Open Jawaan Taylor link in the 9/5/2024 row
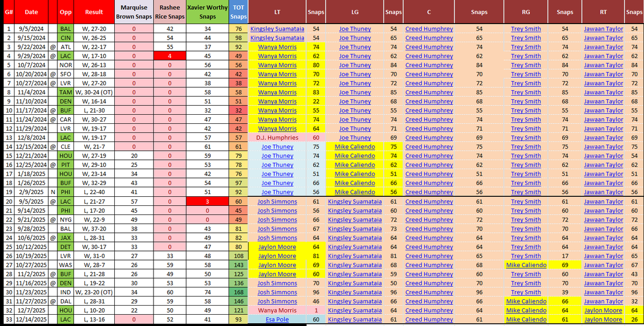Screen dimensions: 644x326 point(604,29)
